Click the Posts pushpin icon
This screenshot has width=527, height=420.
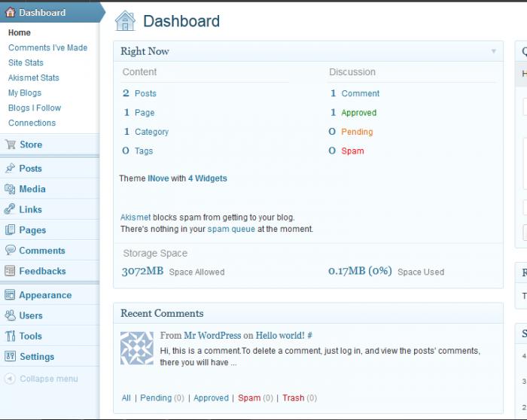[10, 168]
